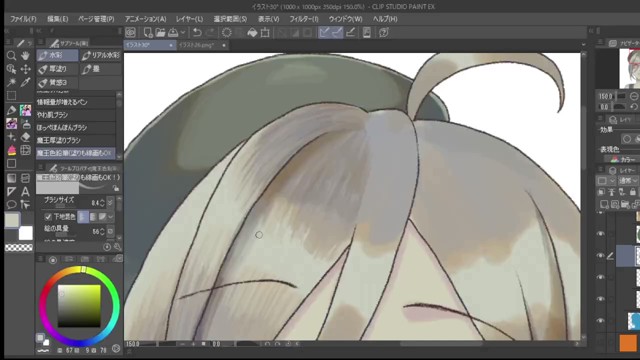Open the 絵の具量 dynamics settings button
The height and width of the screenshot is (360, 640).
[110, 231]
